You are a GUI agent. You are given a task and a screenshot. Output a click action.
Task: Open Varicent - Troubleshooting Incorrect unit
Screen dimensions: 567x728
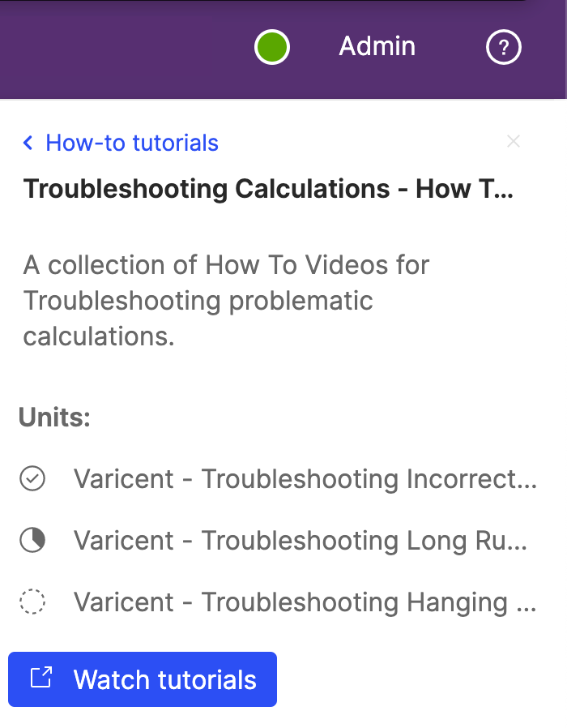[305, 479]
